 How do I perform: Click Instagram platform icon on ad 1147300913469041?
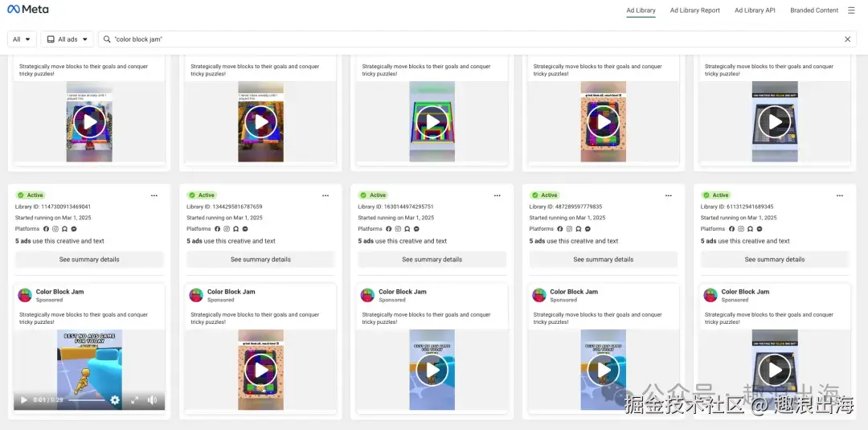click(55, 228)
